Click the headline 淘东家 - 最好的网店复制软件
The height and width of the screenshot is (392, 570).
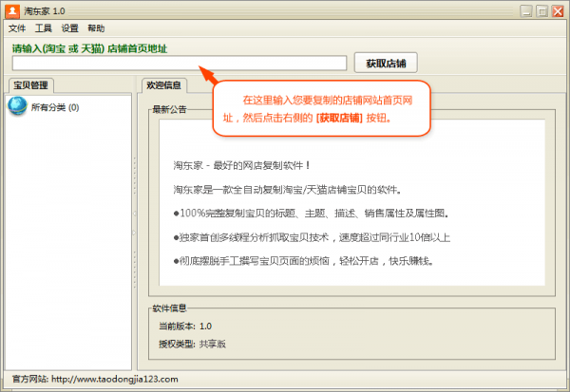241,166
